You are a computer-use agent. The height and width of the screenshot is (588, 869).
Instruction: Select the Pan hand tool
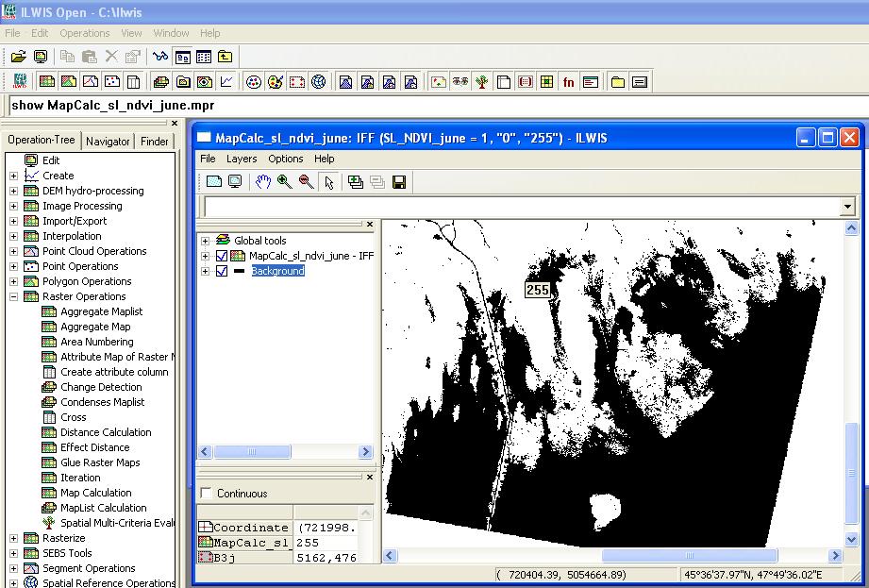pyautogui.click(x=263, y=182)
